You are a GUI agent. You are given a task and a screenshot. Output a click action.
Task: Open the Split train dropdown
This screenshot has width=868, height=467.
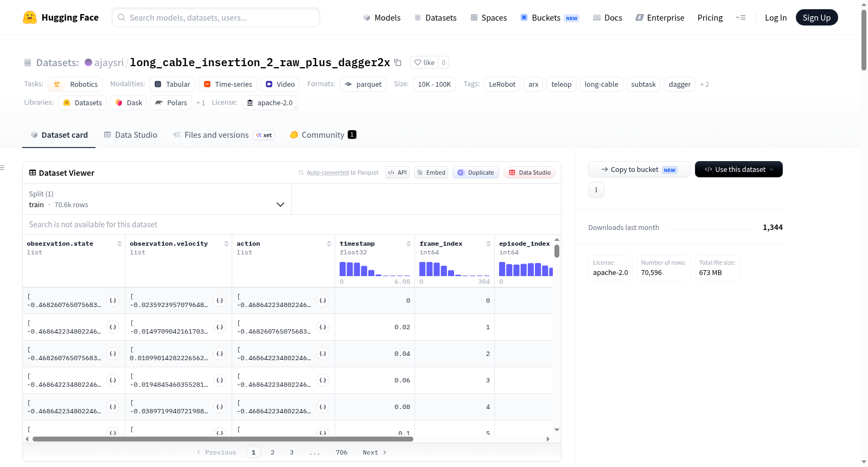[157, 199]
